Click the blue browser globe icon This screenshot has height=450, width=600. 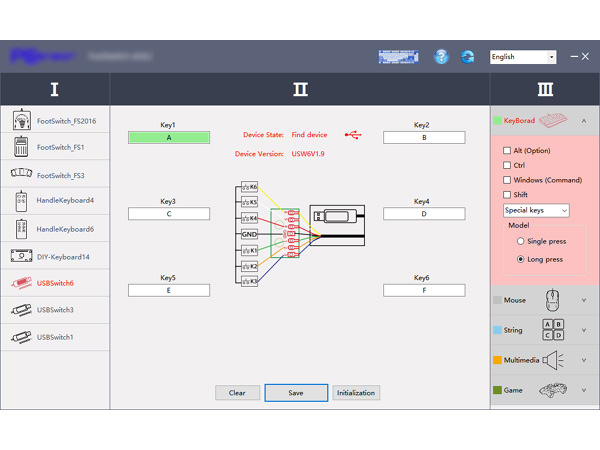pos(467,57)
